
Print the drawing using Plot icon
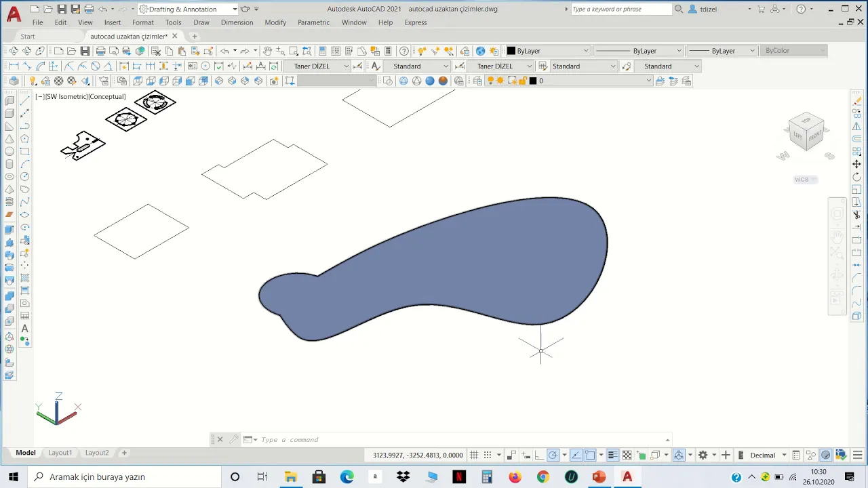pyautogui.click(x=100, y=51)
